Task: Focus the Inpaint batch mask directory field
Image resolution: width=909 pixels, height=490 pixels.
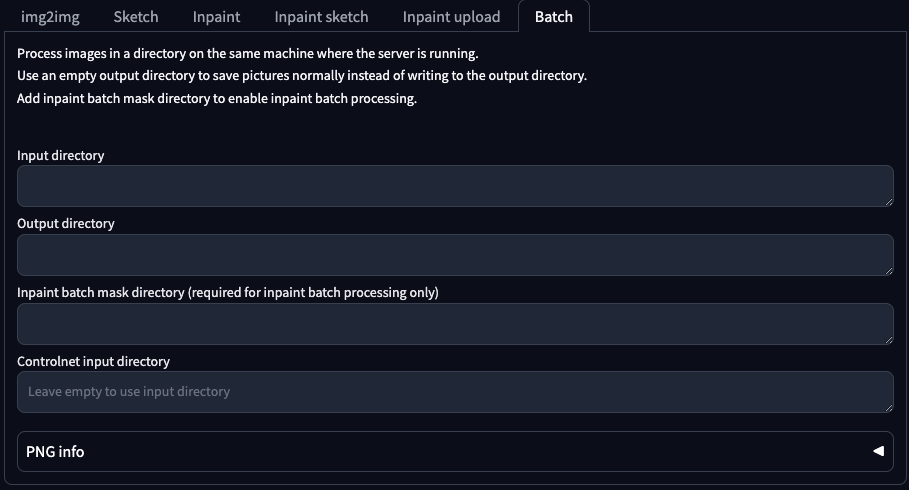Action: click(x=455, y=324)
